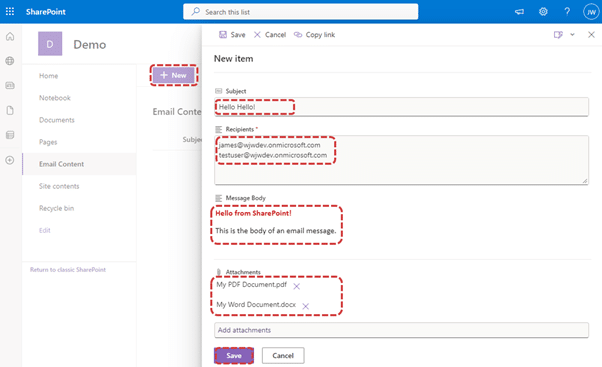Click Copy link in the command bar
This screenshot has height=367, width=602.
click(x=314, y=35)
